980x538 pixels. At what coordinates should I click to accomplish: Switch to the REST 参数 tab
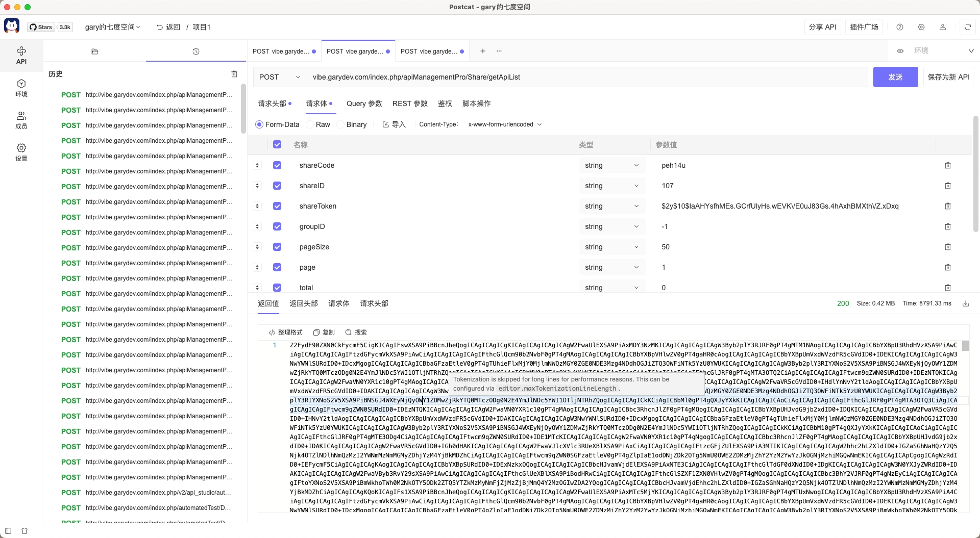(x=410, y=104)
